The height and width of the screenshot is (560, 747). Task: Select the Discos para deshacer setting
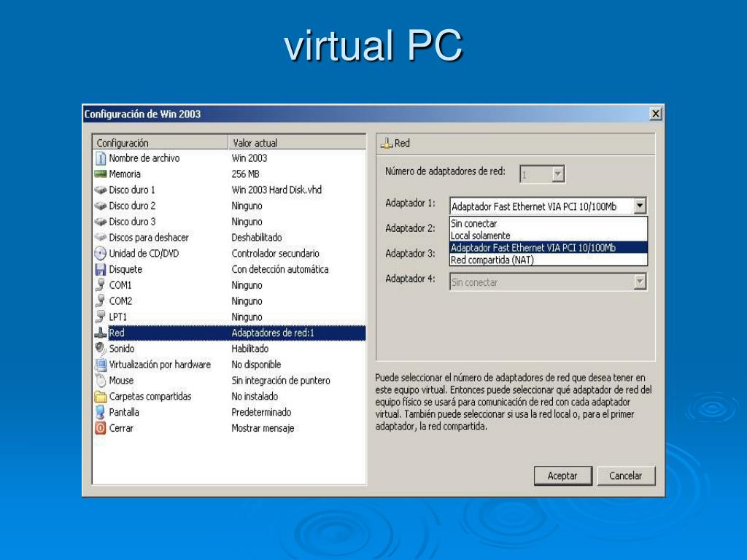coord(149,237)
